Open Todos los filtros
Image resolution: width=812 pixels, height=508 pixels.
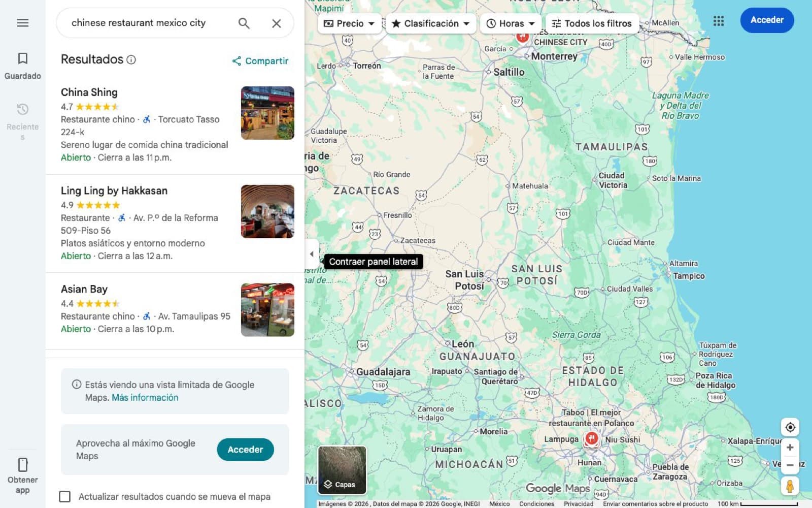[x=592, y=23]
